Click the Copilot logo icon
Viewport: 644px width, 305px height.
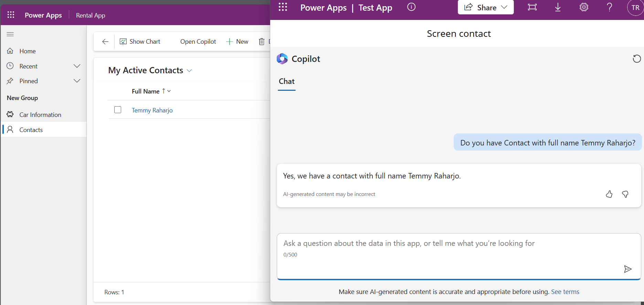pos(282,59)
